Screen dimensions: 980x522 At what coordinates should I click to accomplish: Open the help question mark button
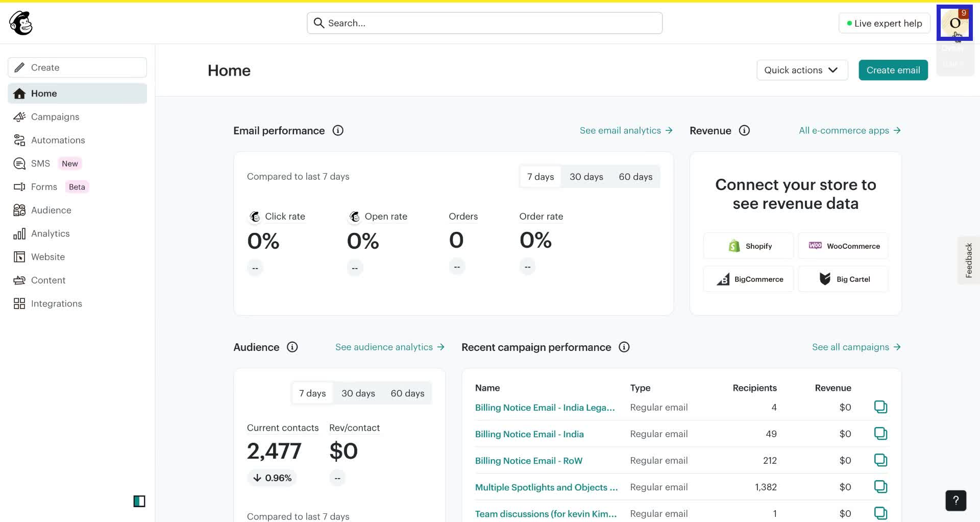pos(955,501)
